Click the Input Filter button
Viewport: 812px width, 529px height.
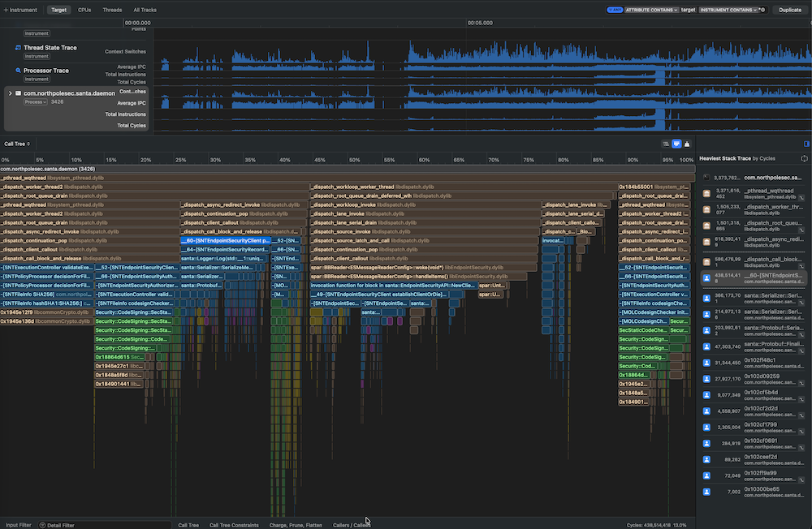[18, 525]
